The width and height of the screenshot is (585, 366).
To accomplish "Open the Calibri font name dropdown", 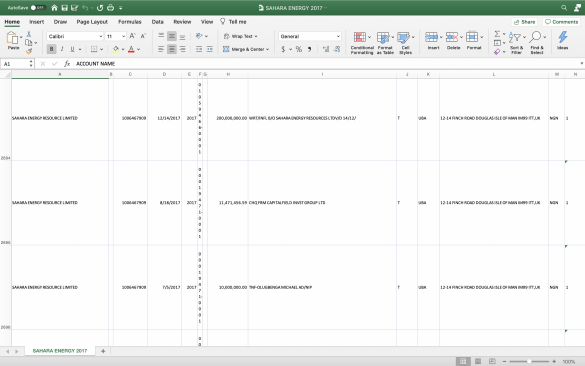I will [x=75, y=36].
